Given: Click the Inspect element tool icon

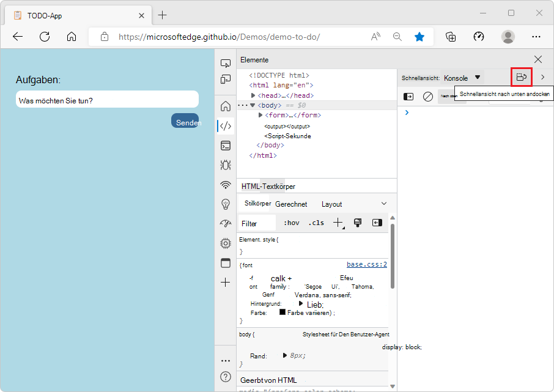Looking at the screenshot, I should tap(226, 63).
